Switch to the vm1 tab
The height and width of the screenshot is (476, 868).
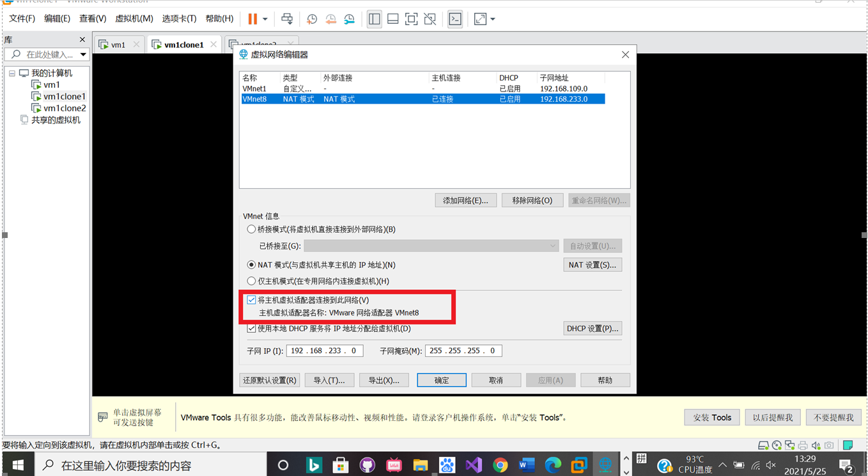[x=118, y=44]
